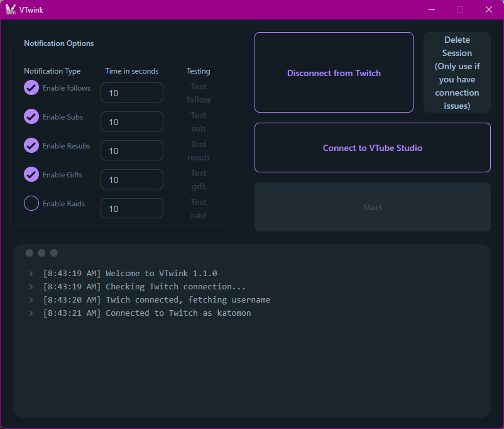
Task: Click the VTwink app logo icon
Action: pyautogui.click(x=10, y=9)
